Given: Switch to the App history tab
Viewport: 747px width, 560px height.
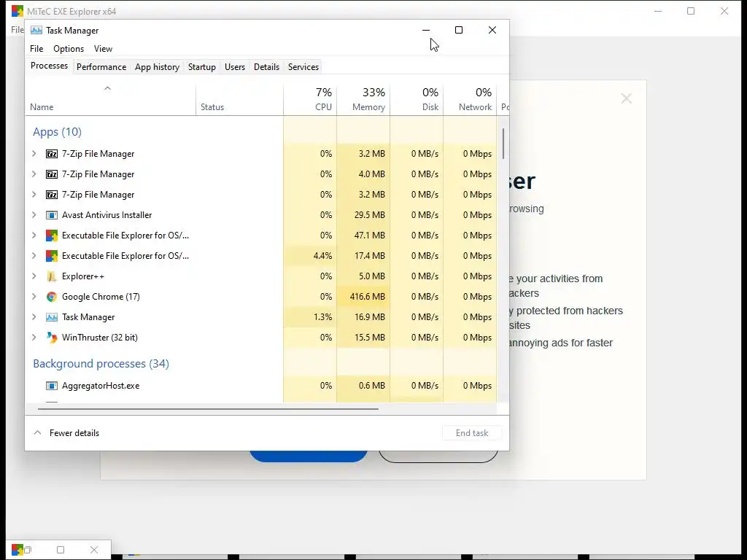Looking at the screenshot, I should tap(158, 67).
